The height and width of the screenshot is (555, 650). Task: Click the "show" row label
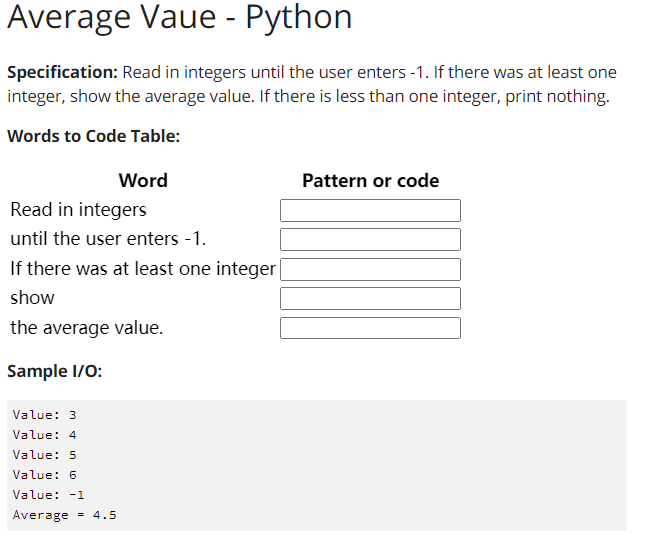click(x=32, y=298)
